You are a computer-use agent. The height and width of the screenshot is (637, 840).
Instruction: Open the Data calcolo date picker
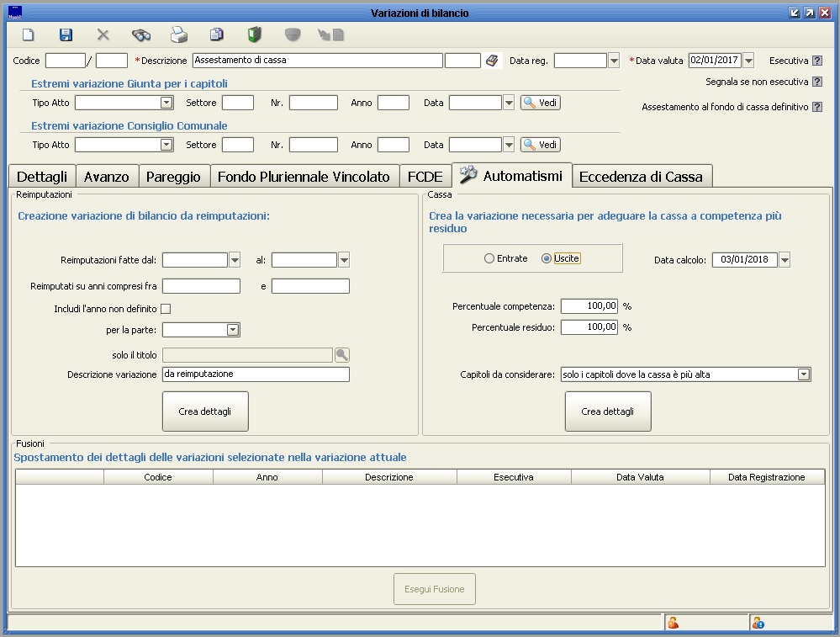coord(785,260)
